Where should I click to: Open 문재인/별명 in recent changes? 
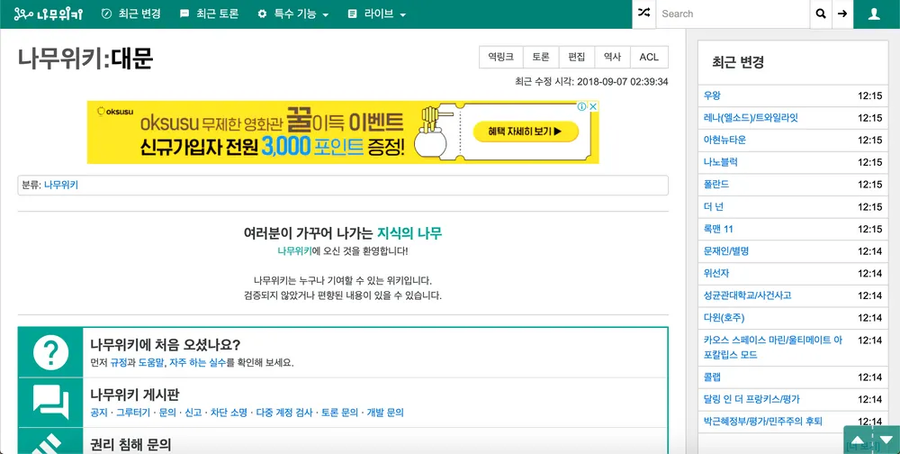pos(726,251)
